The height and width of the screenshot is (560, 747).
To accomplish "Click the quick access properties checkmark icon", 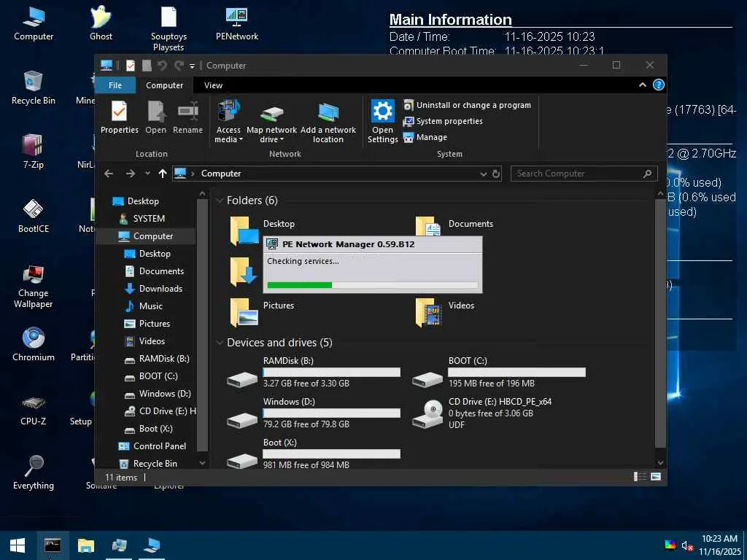I will (x=130, y=66).
